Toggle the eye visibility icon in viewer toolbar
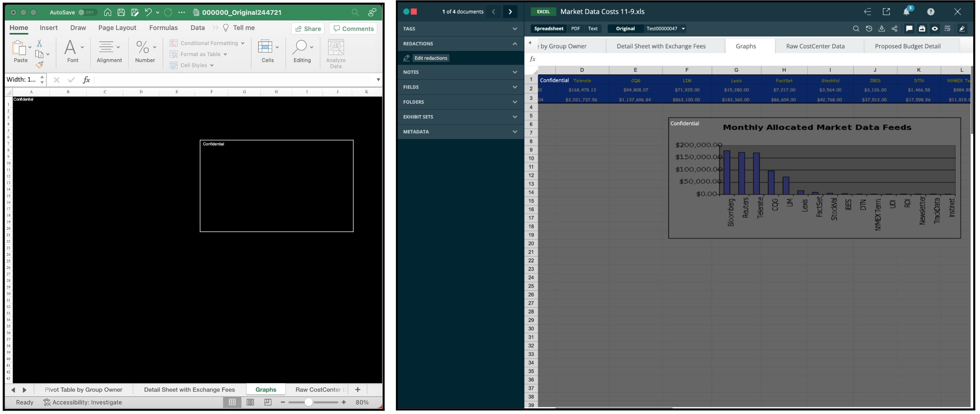The width and height of the screenshot is (980, 414). [x=935, y=28]
